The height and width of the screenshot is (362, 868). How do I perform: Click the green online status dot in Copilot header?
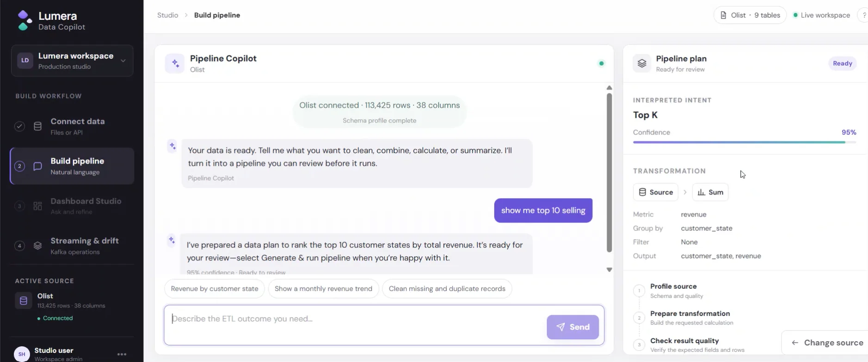click(601, 63)
